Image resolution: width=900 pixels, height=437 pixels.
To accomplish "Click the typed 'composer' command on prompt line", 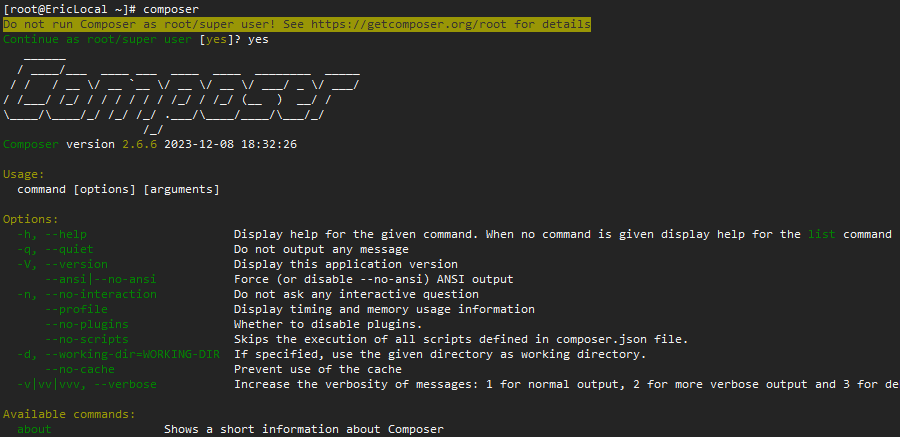I will [171, 10].
